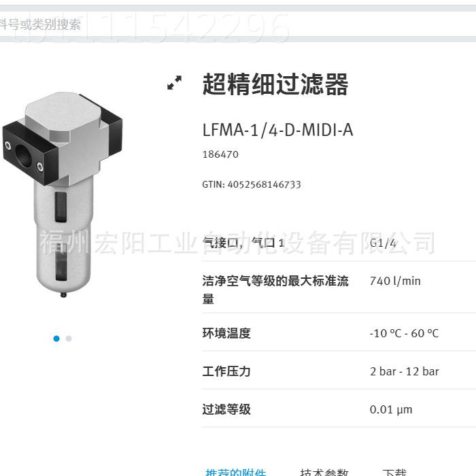Image resolution: width=476 pixels, height=476 pixels.
Task: Click the expand image arrows icon
Action: pyautogui.click(x=175, y=82)
